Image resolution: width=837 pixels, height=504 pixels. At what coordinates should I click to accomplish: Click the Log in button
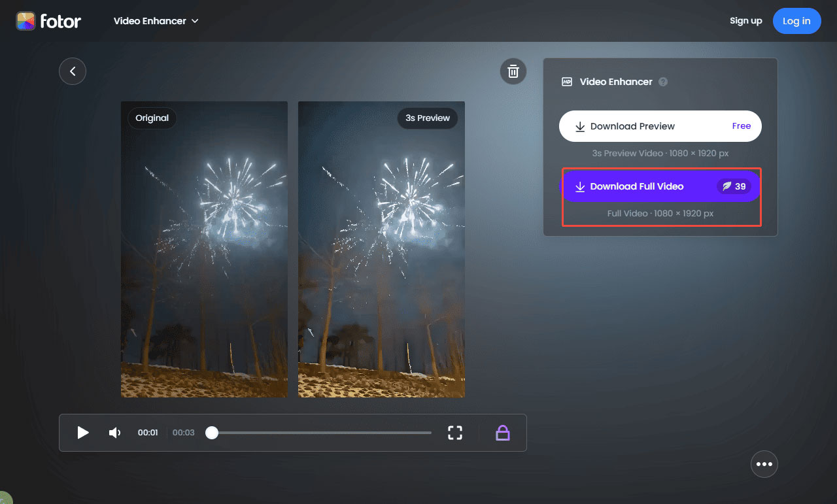(796, 21)
